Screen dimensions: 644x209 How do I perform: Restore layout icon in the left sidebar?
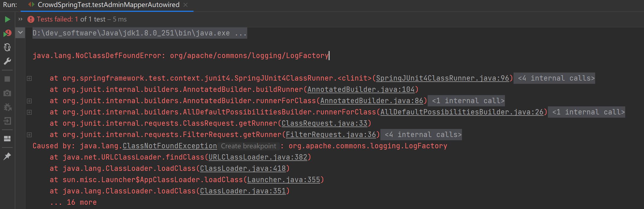[x=7, y=139]
